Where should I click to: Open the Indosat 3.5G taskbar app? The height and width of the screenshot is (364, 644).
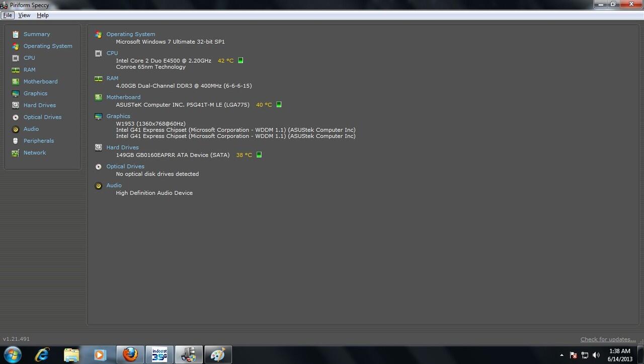[x=159, y=354]
